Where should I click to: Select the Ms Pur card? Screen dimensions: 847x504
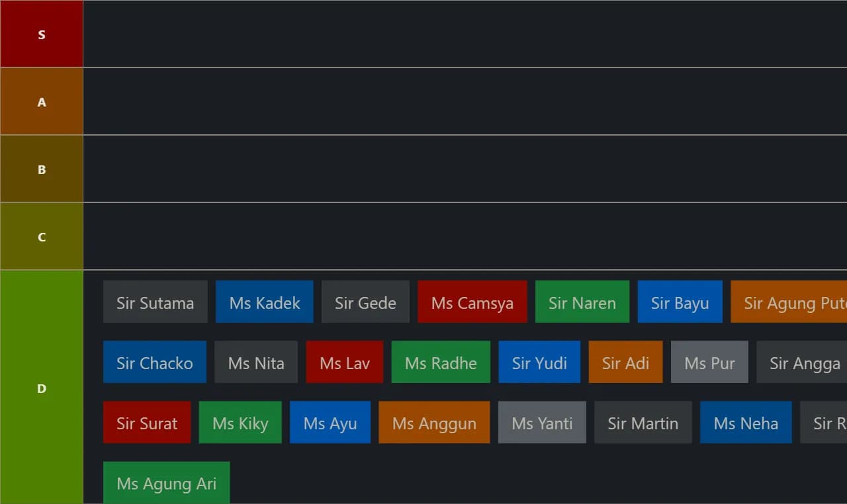[x=709, y=362]
